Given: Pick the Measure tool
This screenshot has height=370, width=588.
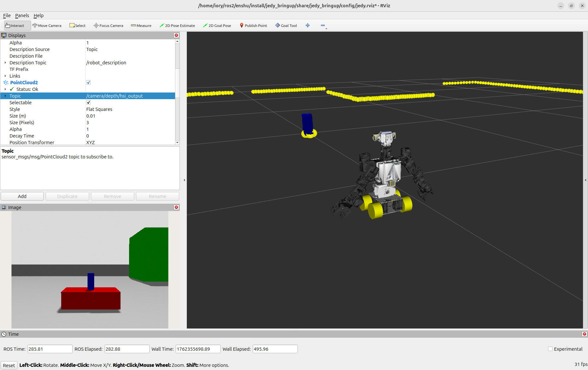Looking at the screenshot, I should [141, 26].
